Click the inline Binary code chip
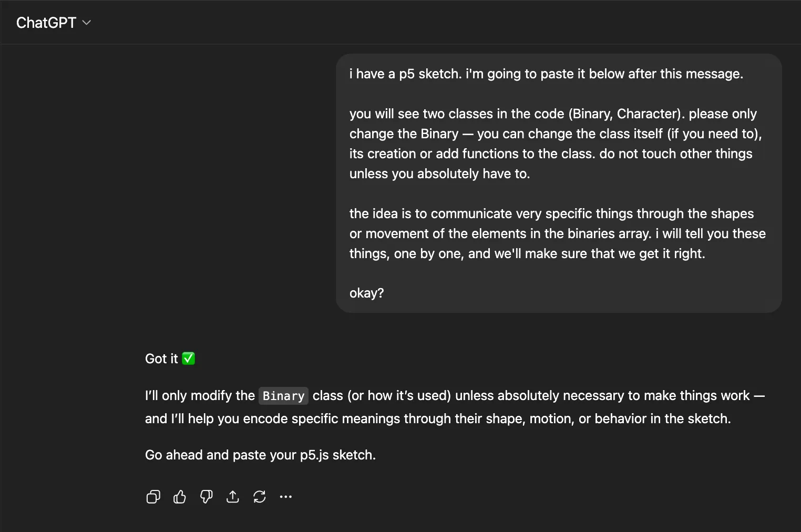This screenshot has width=801, height=532. (283, 396)
